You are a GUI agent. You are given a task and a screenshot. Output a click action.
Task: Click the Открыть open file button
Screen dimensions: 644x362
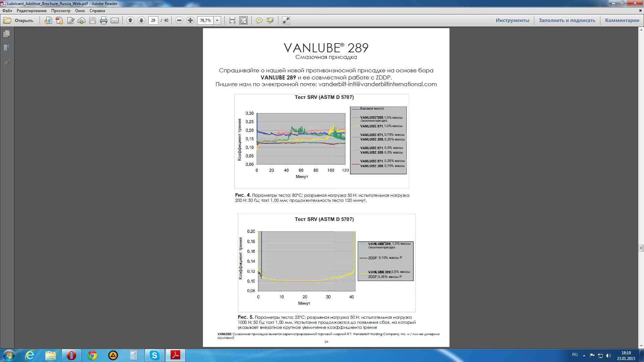pyautogui.click(x=19, y=20)
